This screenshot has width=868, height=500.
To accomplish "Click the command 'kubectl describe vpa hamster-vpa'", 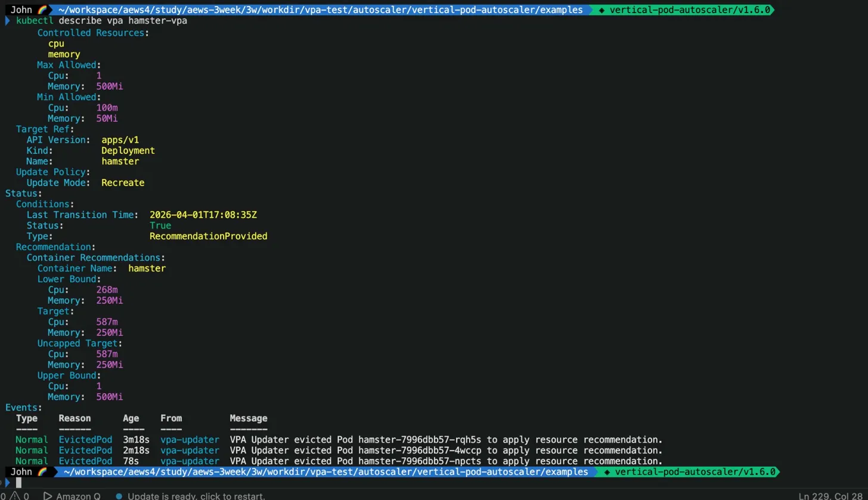I will coord(101,21).
